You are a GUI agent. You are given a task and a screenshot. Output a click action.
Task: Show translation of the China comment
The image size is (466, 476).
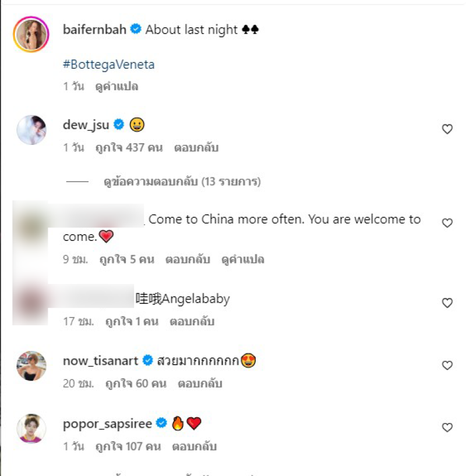242,260
